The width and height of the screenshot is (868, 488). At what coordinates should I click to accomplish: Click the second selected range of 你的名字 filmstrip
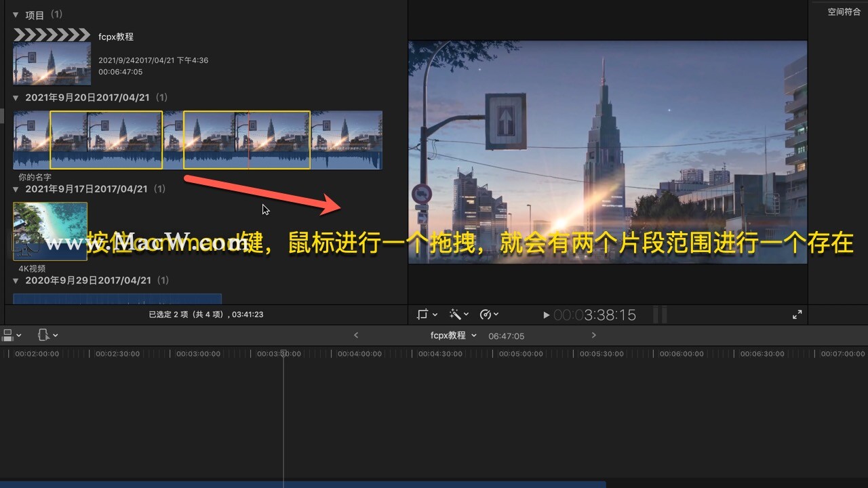(247, 140)
